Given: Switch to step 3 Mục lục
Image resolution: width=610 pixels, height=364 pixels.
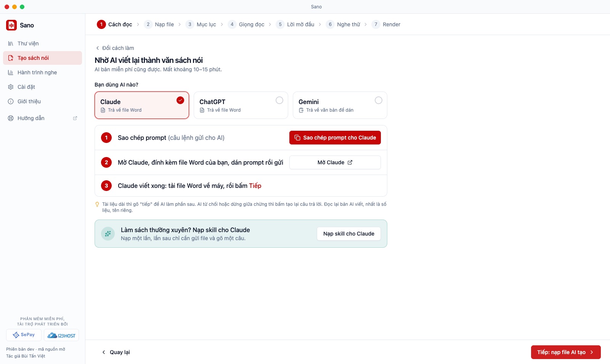Looking at the screenshot, I should [x=201, y=24].
